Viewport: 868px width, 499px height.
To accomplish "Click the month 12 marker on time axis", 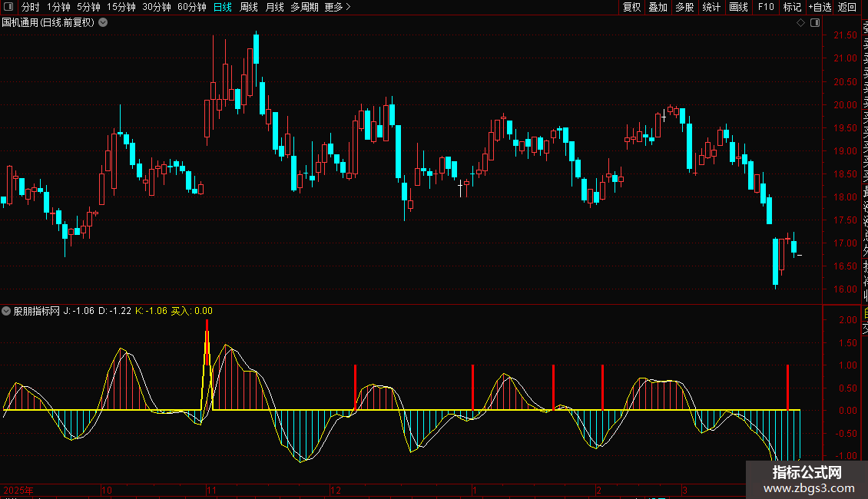I will [336, 490].
